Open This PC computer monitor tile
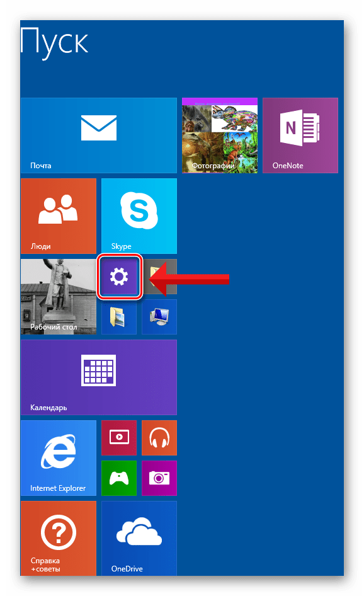364x596 pixels. [159, 317]
